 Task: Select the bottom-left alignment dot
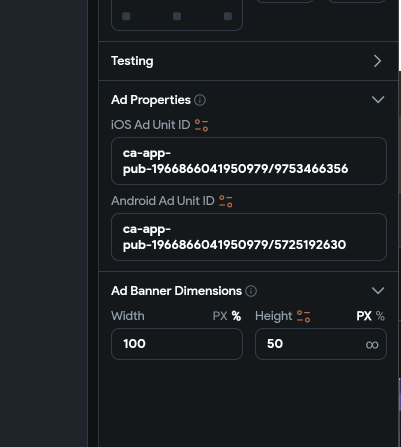pos(126,16)
